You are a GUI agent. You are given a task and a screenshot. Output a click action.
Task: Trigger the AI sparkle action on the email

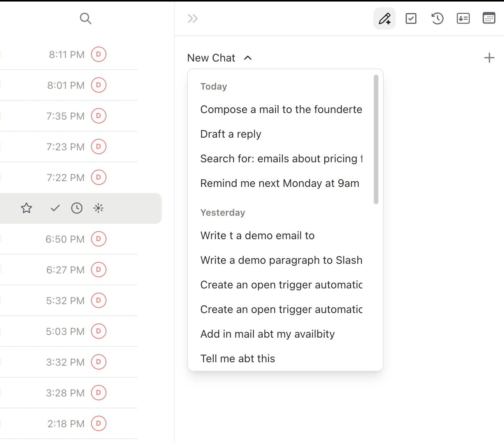point(98,208)
